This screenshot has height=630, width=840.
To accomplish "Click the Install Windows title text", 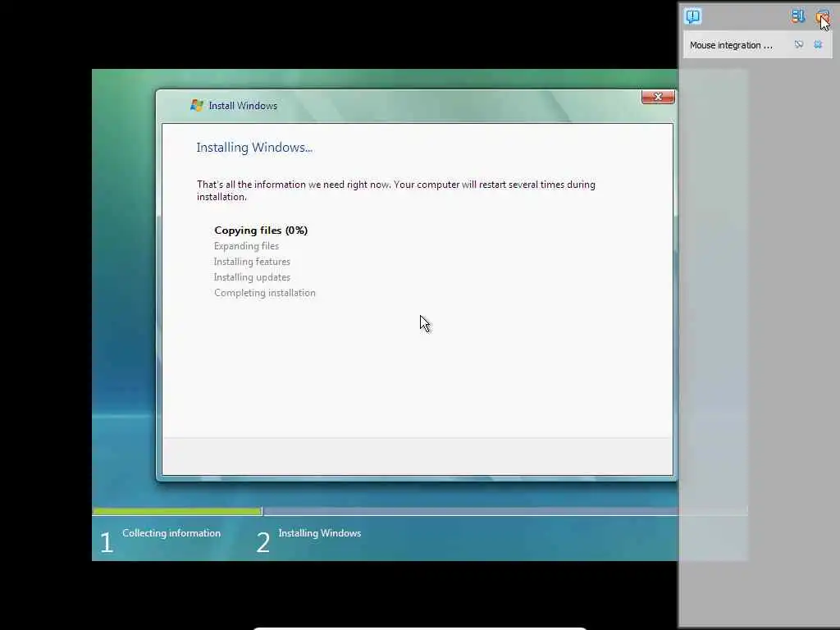I will pos(243,106).
